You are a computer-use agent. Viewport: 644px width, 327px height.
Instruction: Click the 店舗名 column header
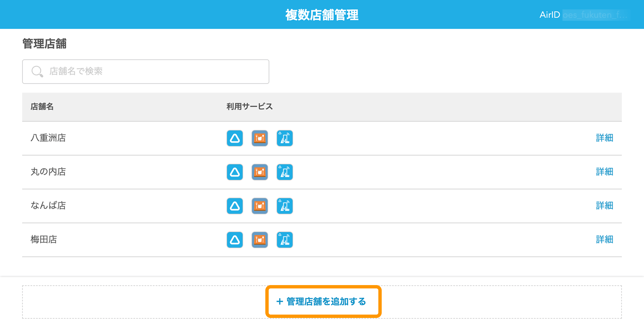coord(42,107)
